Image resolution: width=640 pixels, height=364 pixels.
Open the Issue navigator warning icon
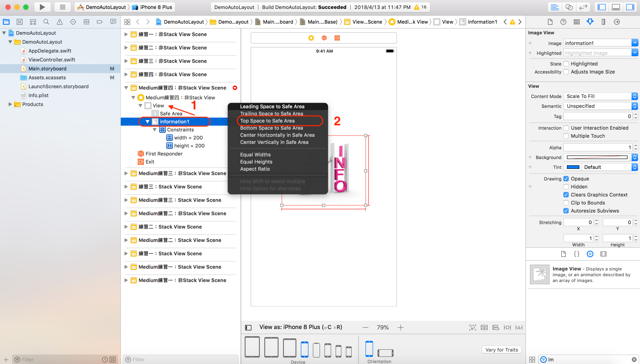coord(59,22)
